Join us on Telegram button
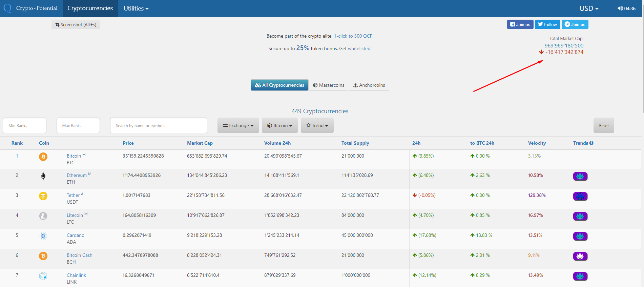This screenshot has width=644, height=287. coord(575,24)
